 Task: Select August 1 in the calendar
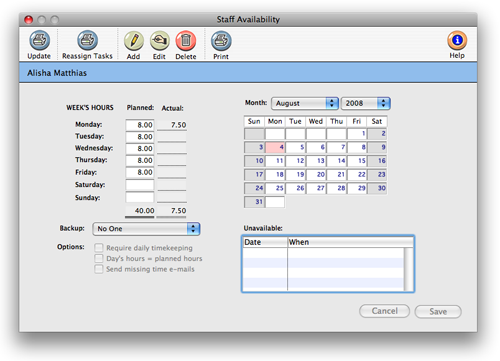point(357,134)
